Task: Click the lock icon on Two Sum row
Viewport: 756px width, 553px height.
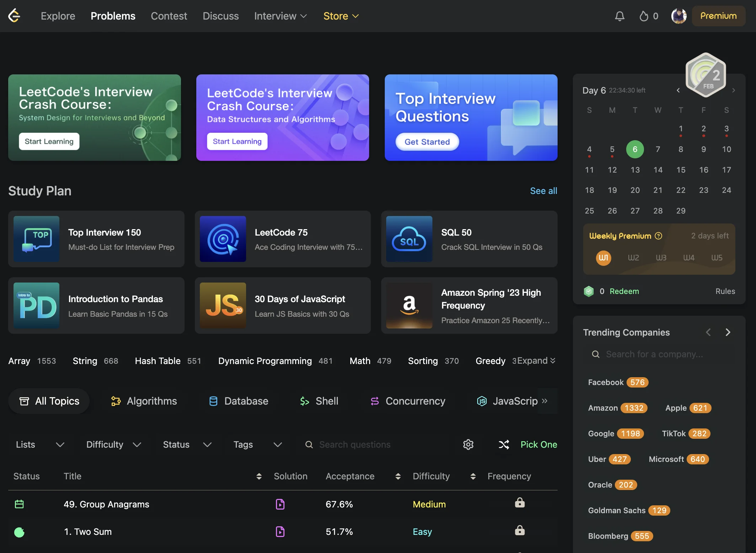Action: 520,530
